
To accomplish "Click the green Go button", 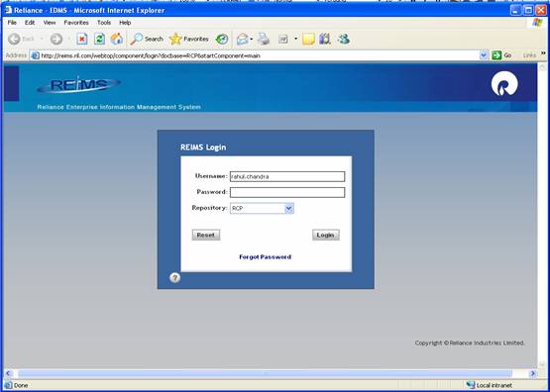I will click(501, 55).
